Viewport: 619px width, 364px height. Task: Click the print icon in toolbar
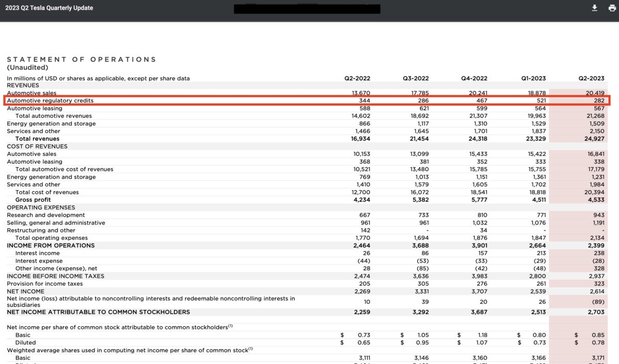click(x=612, y=8)
